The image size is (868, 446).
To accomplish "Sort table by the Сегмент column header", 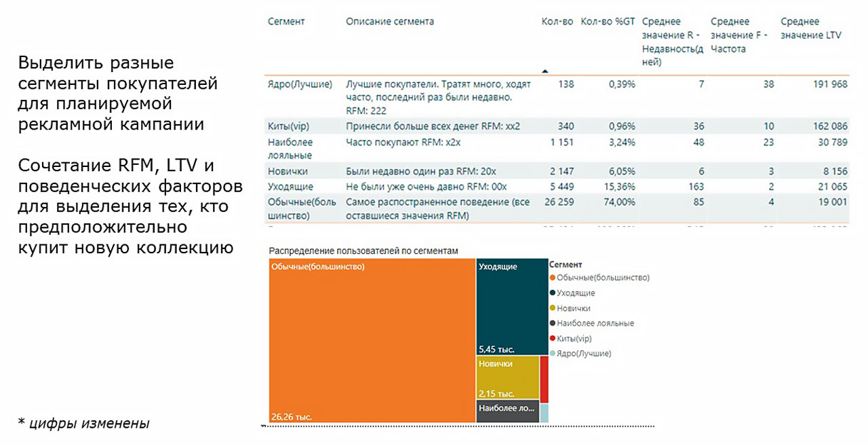I will [x=286, y=22].
